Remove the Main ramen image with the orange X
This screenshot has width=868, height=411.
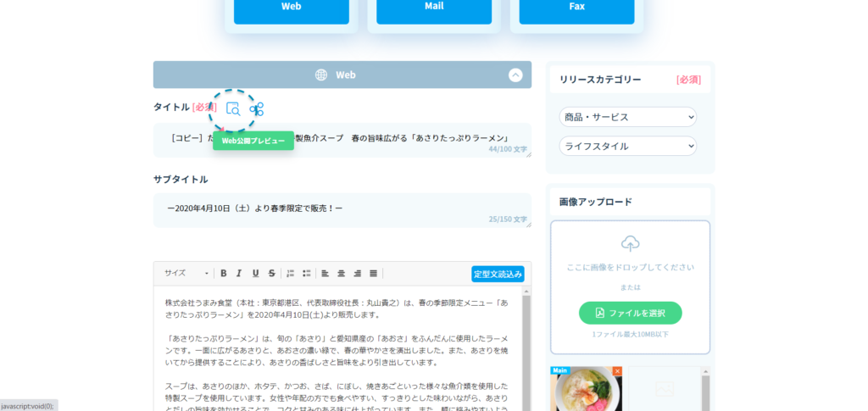(617, 371)
